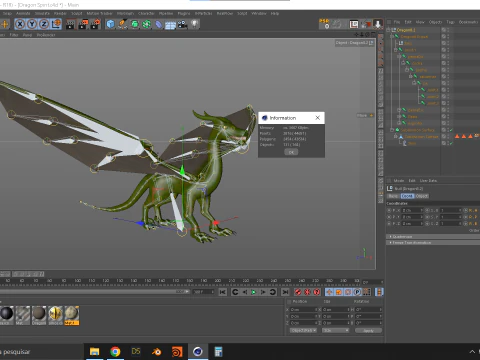This screenshot has height=360, width=480.
Task: Collapse the Dragon0.2 root object
Action: click(x=388, y=30)
